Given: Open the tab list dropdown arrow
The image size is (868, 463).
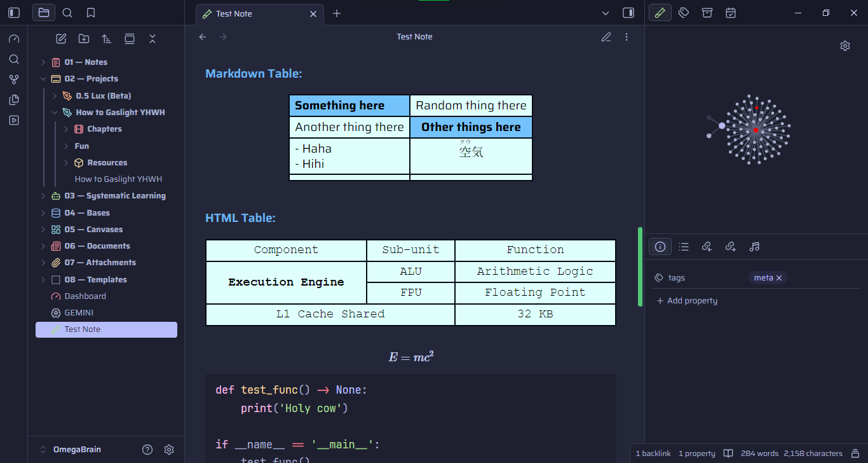Looking at the screenshot, I should click(x=606, y=13).
